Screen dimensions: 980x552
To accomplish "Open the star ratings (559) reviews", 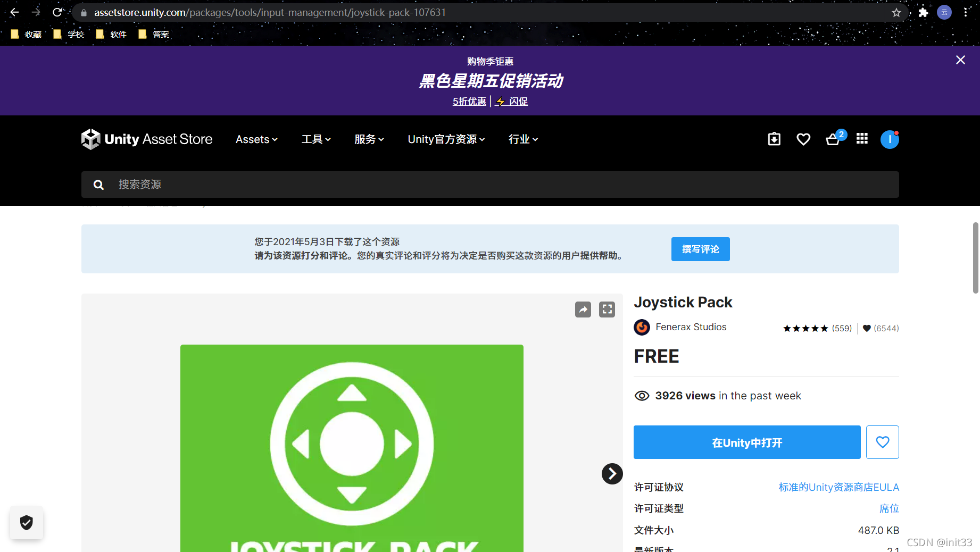I will pos(817,328).
